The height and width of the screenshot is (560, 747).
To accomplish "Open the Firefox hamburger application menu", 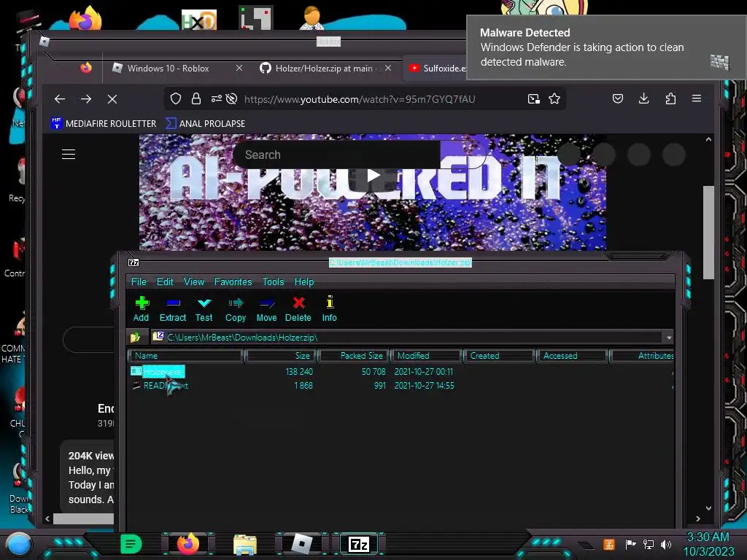I will pos(697,98).
